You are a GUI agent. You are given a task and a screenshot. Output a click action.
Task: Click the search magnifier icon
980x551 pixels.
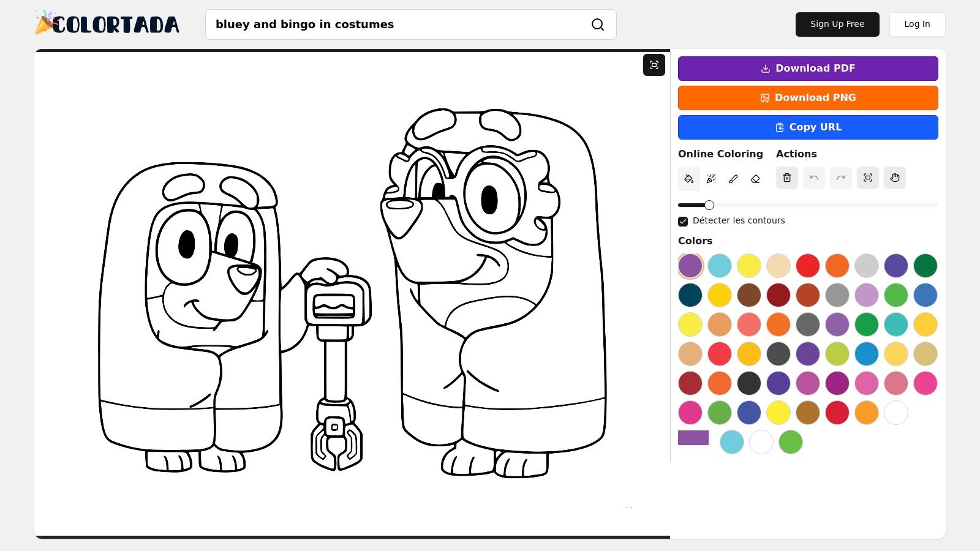click(597, 24)
